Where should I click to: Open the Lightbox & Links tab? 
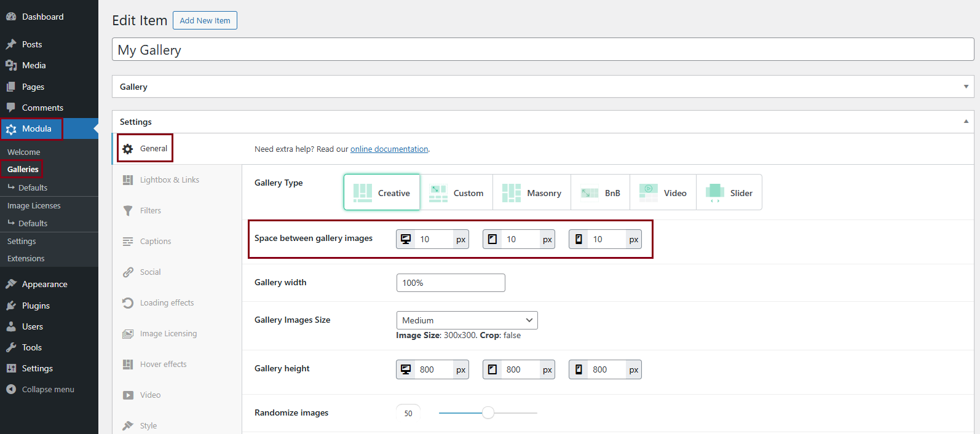click(169, 180)
